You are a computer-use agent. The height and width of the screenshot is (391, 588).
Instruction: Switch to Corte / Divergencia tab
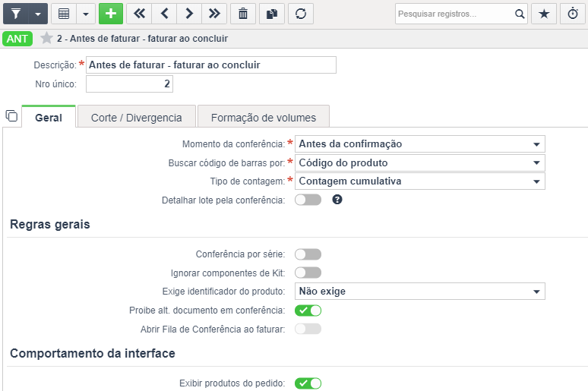click(137, 118)
